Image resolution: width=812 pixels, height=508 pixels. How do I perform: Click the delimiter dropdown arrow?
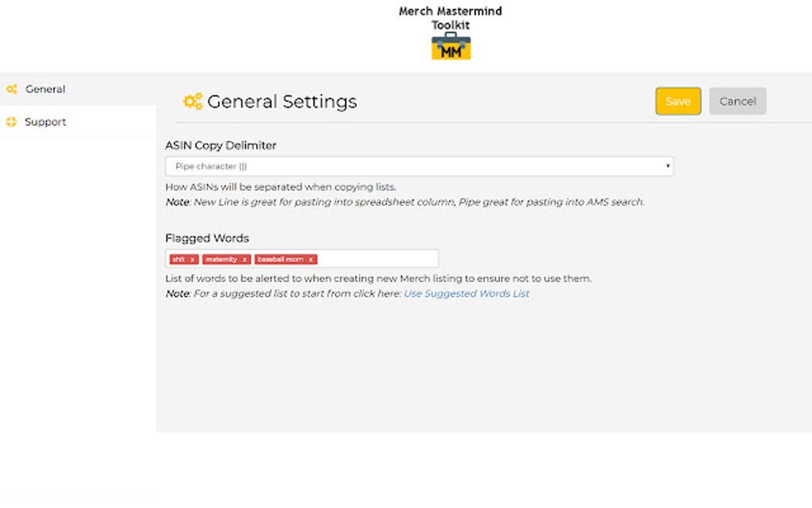click(667, 166)
